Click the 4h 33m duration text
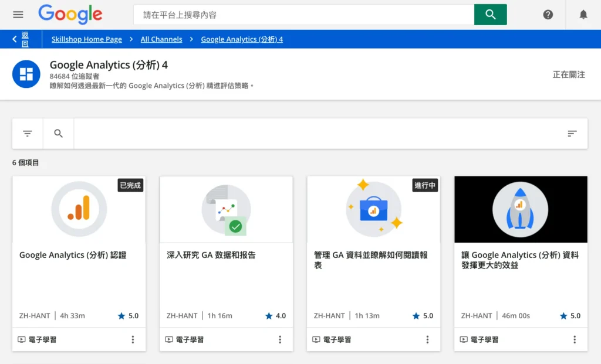This screenshot has height=364, width=601. pyautogui.click(x=72, y=316)
